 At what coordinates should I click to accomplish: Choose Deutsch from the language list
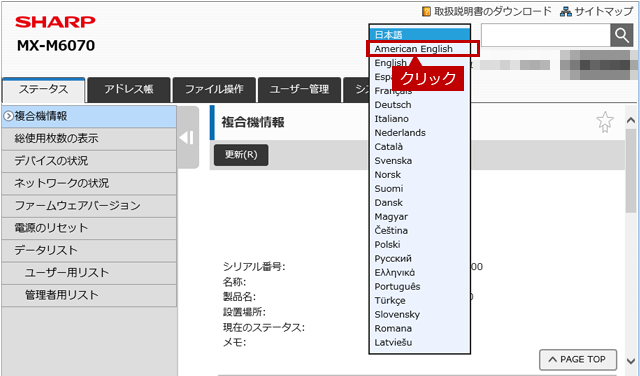coord(420,105)
